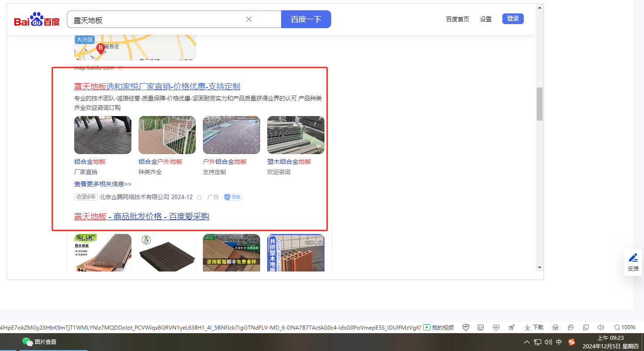Click the heartbeat health icon in status bar

(496, 327)
